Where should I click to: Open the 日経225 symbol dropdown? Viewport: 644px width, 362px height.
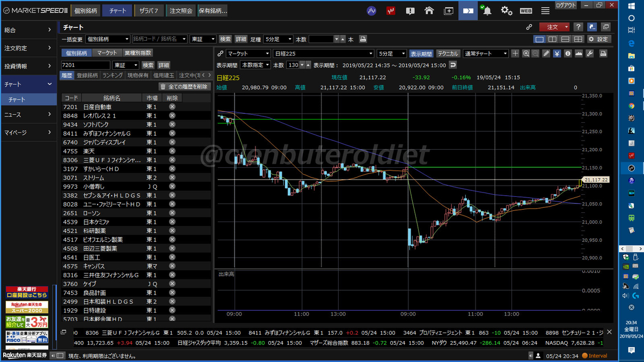(324, 54)
